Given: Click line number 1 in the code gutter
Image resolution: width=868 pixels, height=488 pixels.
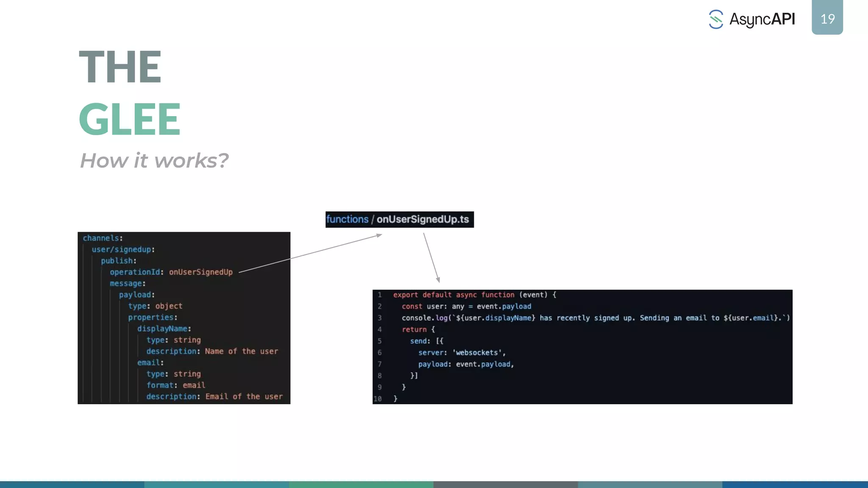Looking at the screenshot, I should 380,295.
